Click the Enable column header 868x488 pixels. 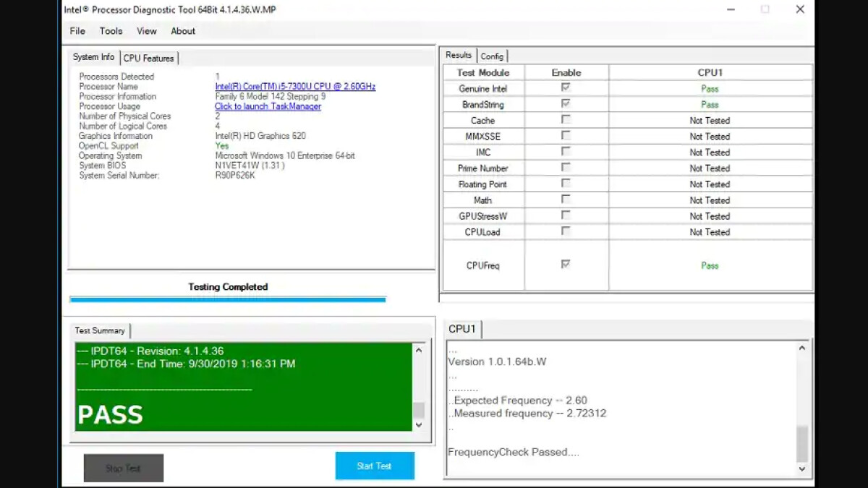tap(566, 72)
